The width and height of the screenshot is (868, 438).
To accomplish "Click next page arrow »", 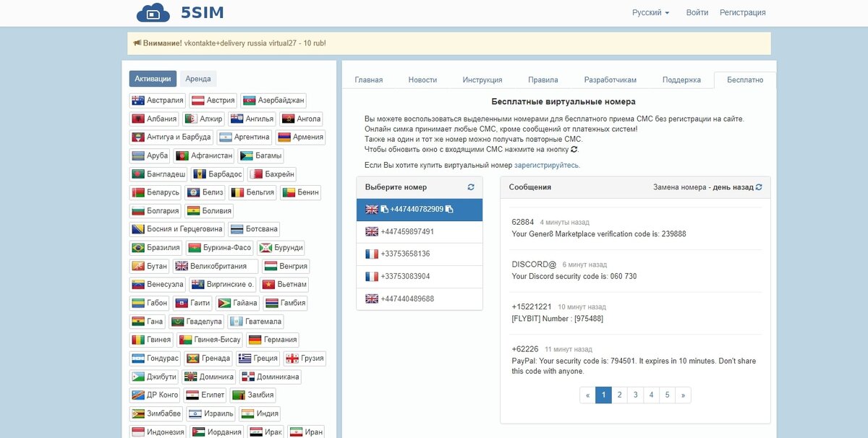I will coord(683,395).
